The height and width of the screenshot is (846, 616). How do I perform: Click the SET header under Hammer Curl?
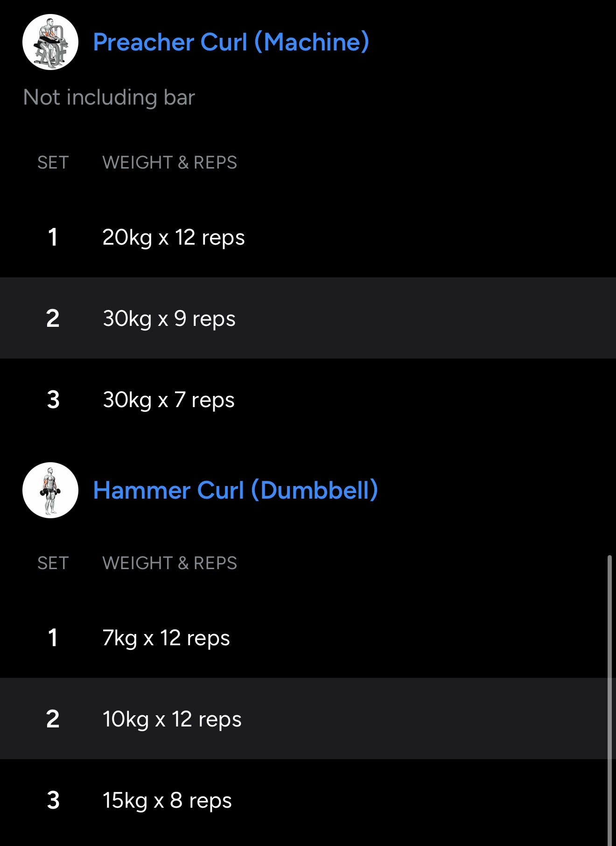click(53, 563)
